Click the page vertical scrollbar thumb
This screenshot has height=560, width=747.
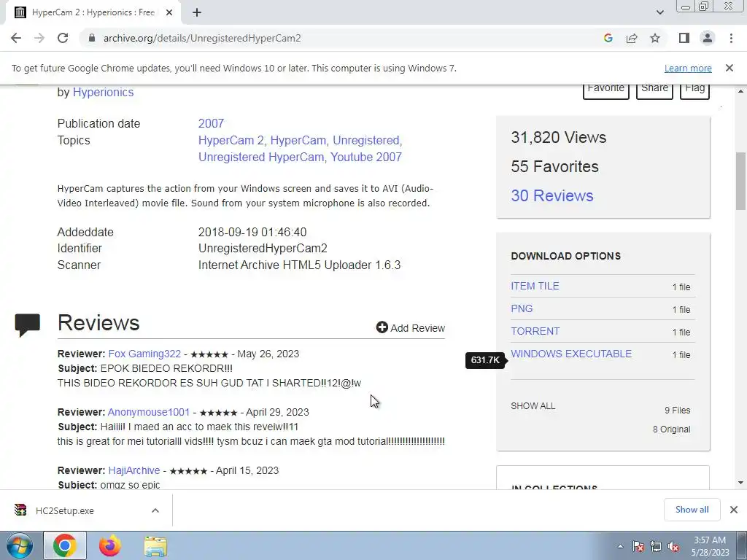point(740,181)
